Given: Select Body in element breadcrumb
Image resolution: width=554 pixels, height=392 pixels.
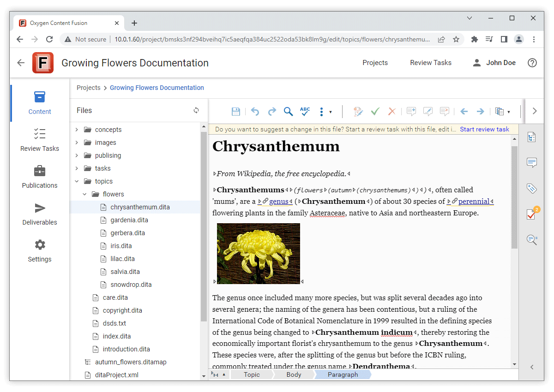Looking at the screenshot, I should tap(294, 374).
